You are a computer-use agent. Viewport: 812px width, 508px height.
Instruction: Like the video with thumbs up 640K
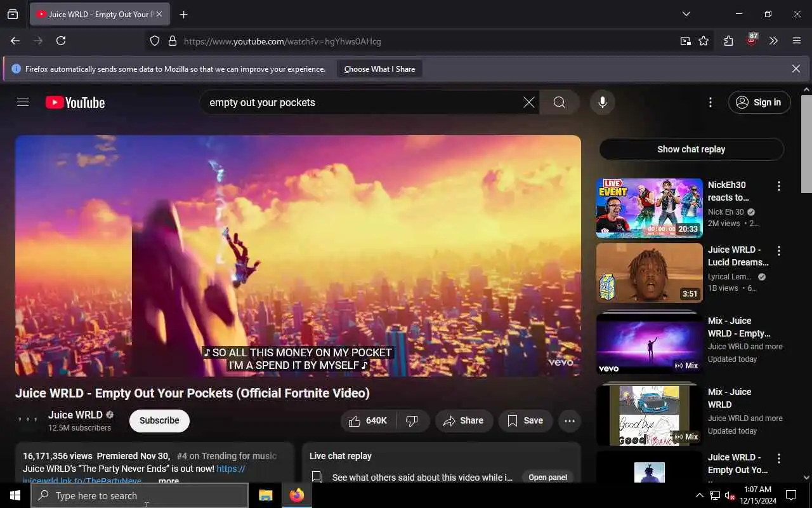click(x=369, y=420)
